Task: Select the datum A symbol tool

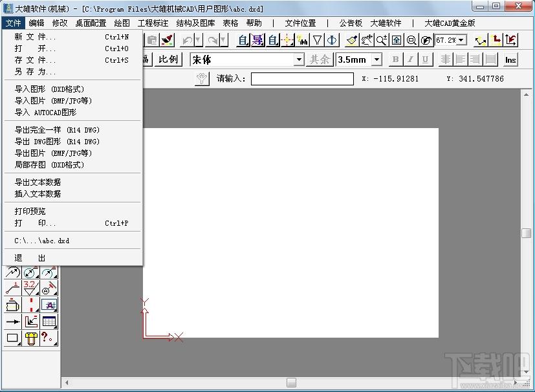Action: point(49,288)
